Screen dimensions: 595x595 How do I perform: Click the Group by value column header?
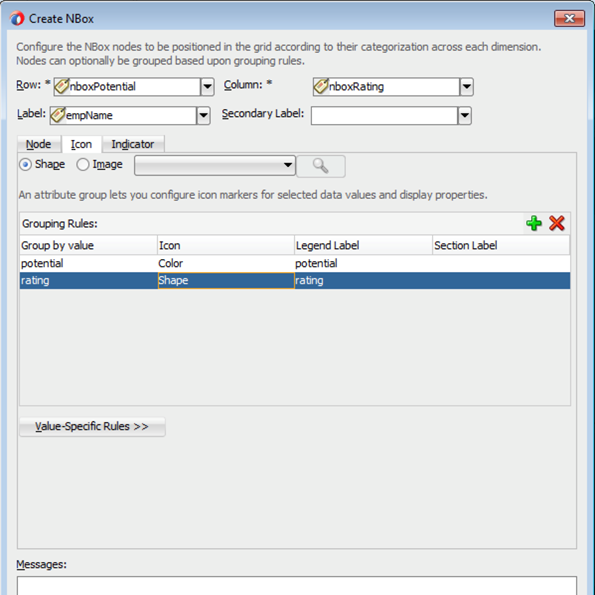click(x=88, y=245)
